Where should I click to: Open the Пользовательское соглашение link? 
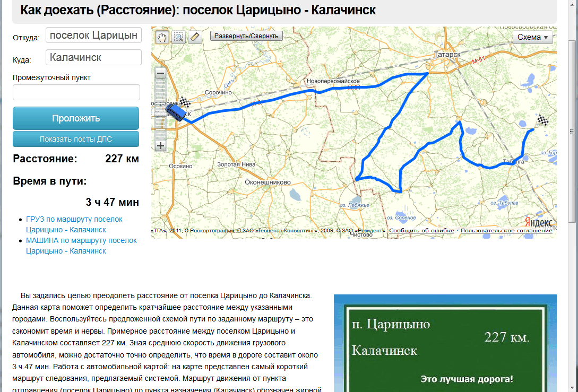click(x=506, y=231)
